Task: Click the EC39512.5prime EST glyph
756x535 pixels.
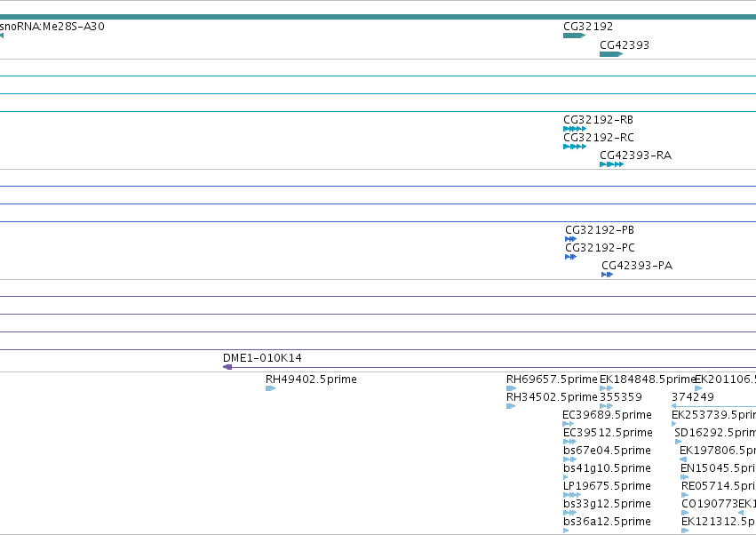Action: (570, 442)
